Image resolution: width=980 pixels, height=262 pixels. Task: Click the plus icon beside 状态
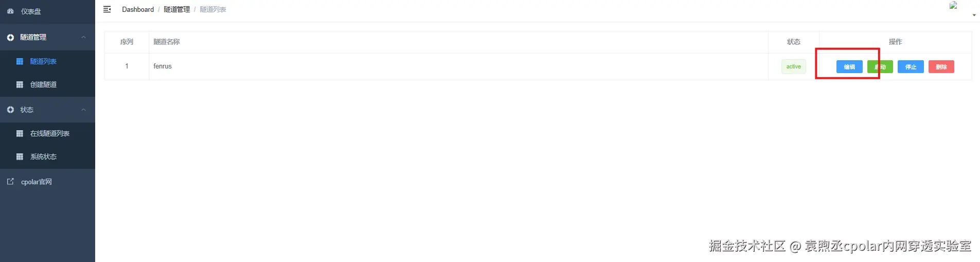click(10, 110)
